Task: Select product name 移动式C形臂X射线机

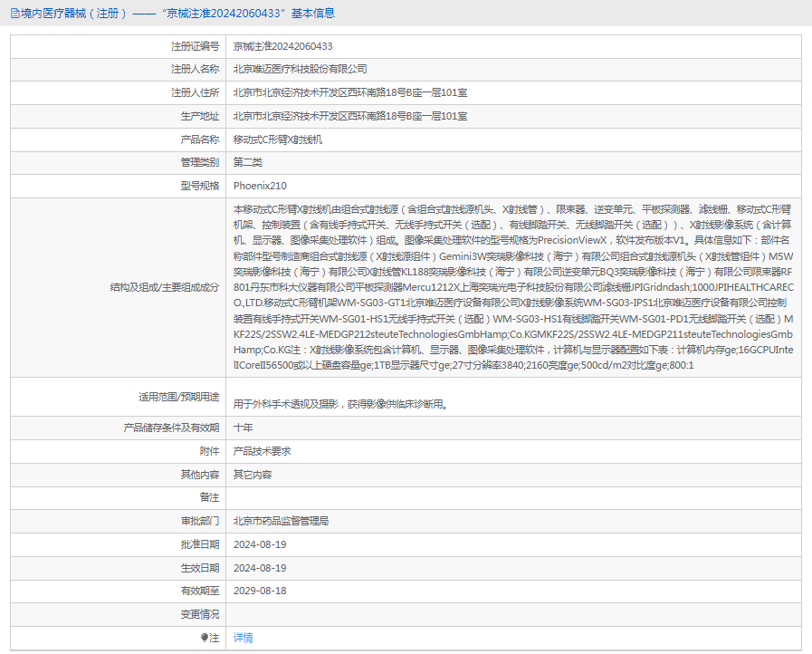Action: [x=278, y=139]
